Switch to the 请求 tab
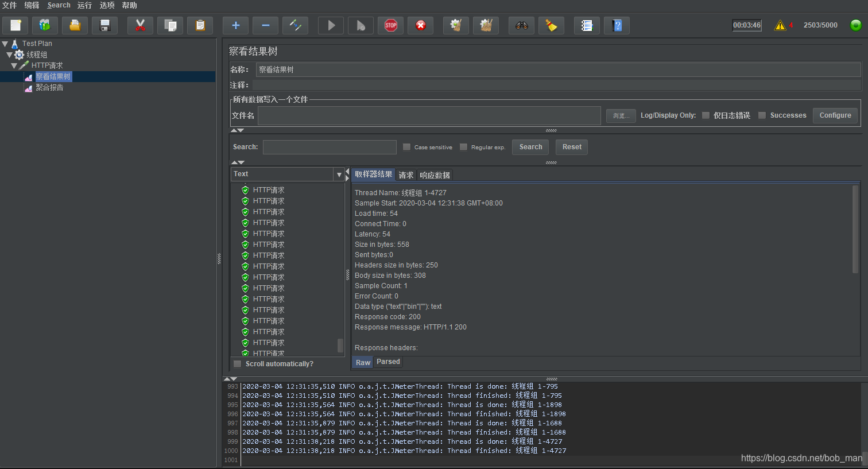Image resolution: width=868 pixels, height=469 pixels. click(x=406, y=175)
